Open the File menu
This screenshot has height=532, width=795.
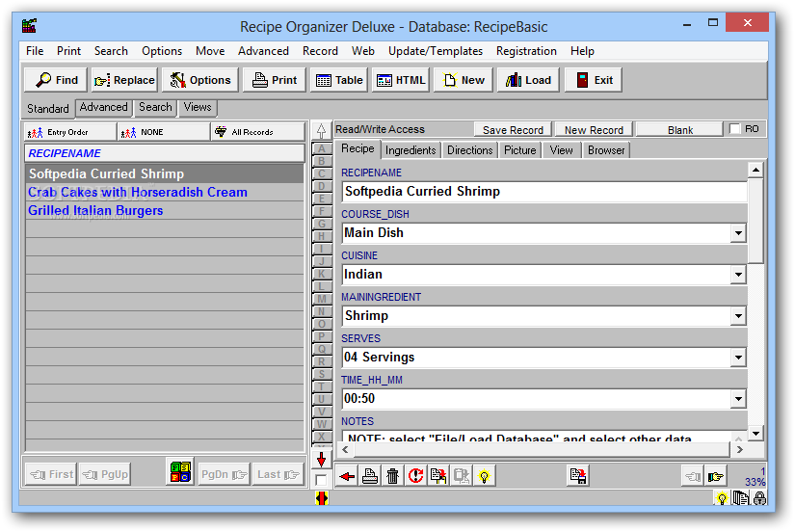coord(35,51)
